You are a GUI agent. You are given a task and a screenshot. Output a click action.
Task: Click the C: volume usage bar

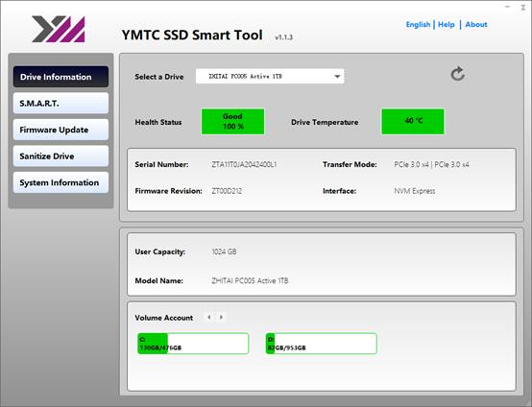193,344
